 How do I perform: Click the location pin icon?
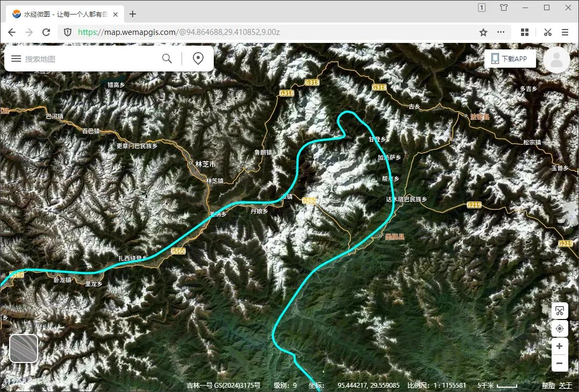pyautogui.click(x=198, y=59)
